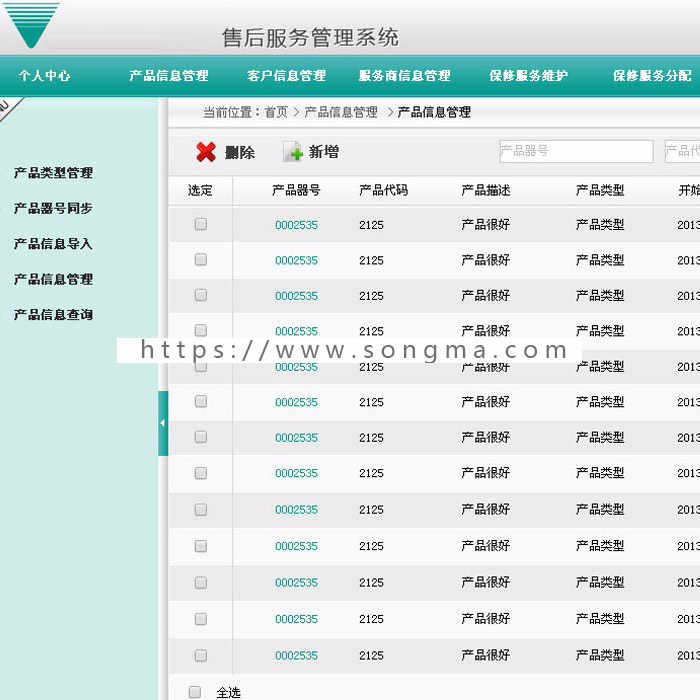Select 产品信息导入 in the sidebar
This screenshot has width=700, height=700.
click(53, 244)
